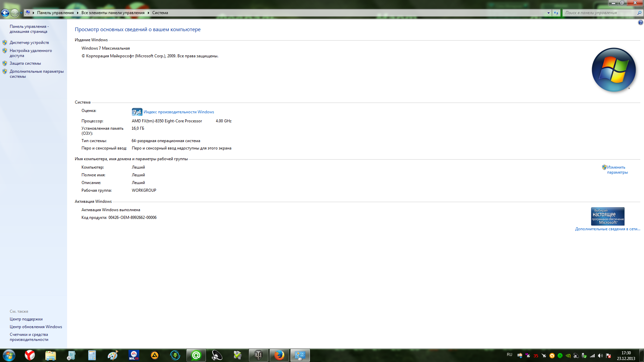Open Mail.ru Agent in taskbar
The width and height of the screenshot is (644, 362).
coord(196,355)
